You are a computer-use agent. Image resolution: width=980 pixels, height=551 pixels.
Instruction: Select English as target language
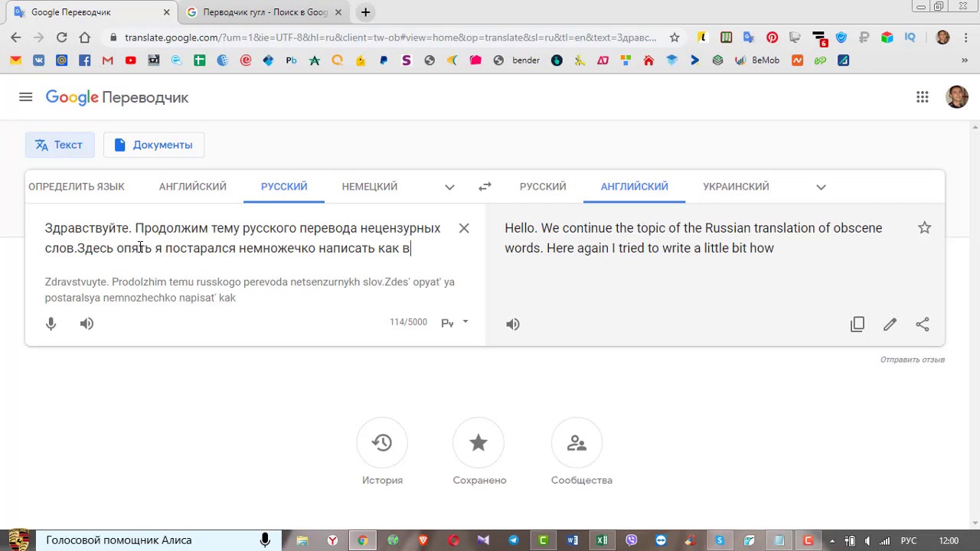coord(635,187)
